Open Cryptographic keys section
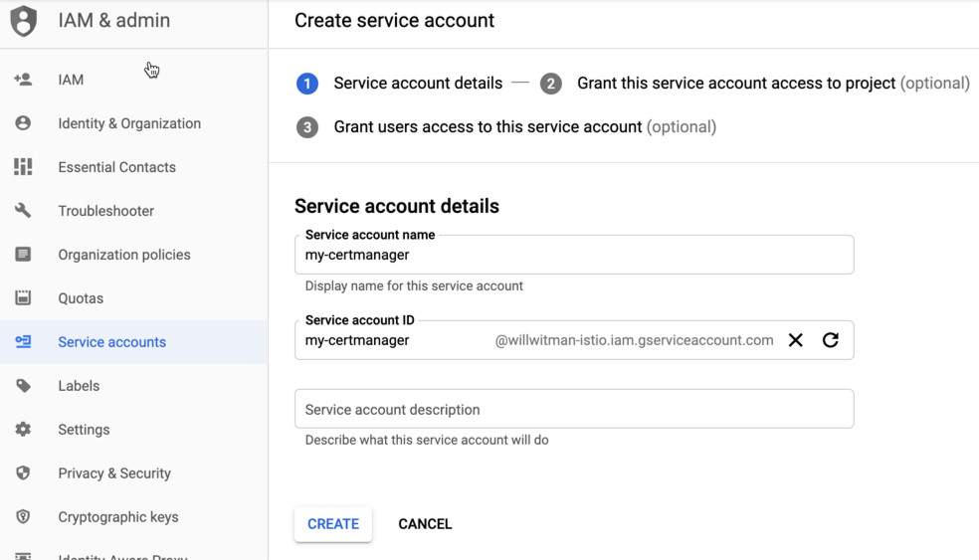Viewport: 979px width, 560px height. 117,517
